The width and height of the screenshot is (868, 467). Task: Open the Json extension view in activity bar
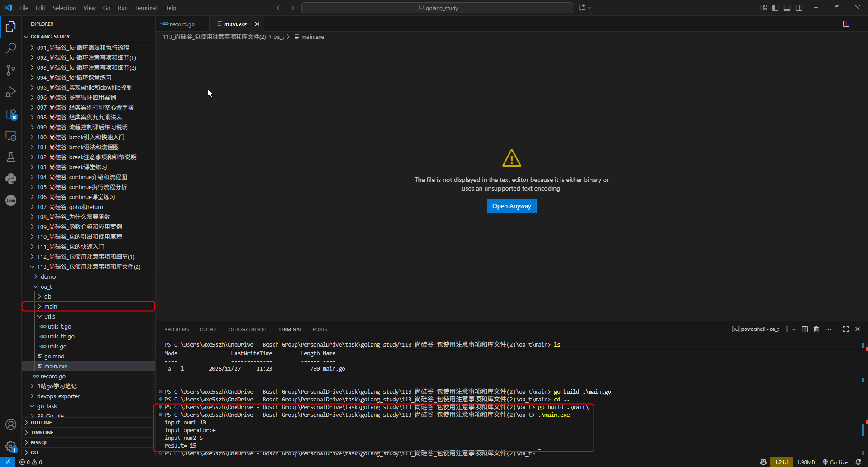click(11, 200)
